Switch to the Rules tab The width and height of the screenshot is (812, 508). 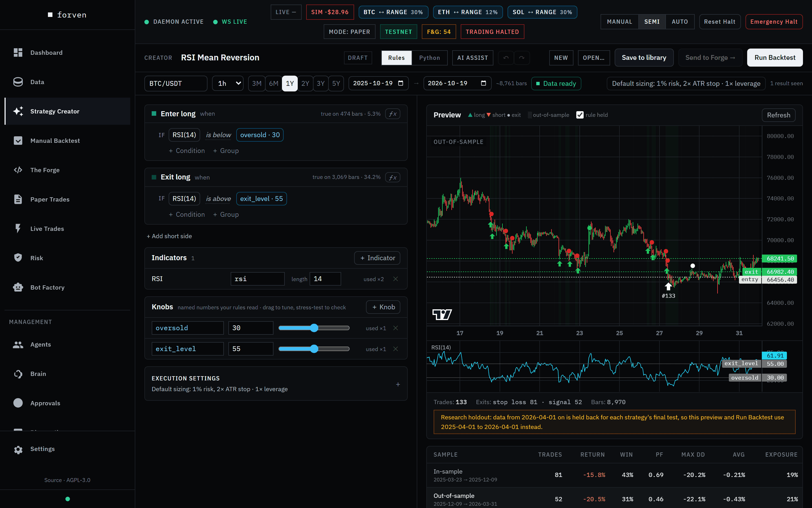(x=397, y=58)
